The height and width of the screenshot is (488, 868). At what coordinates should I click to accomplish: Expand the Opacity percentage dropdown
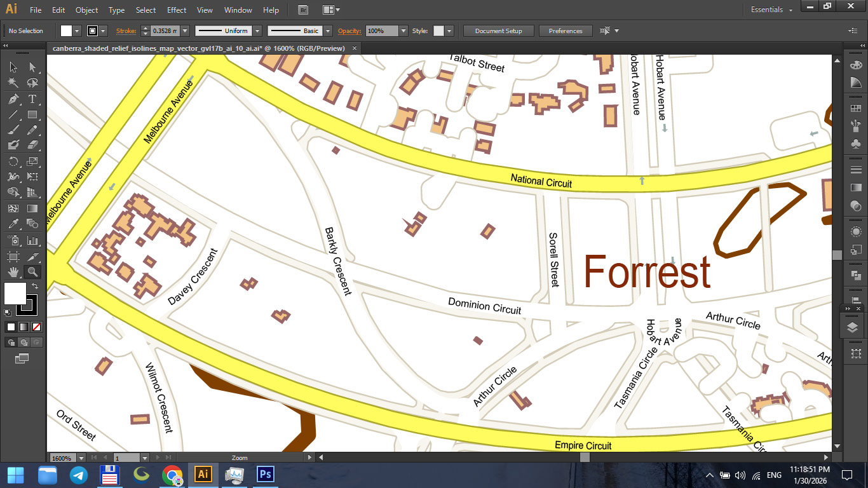coord(403,31)
